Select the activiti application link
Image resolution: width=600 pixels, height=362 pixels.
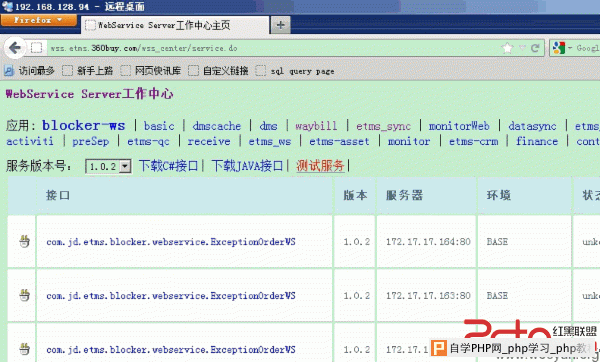[30, 141]
